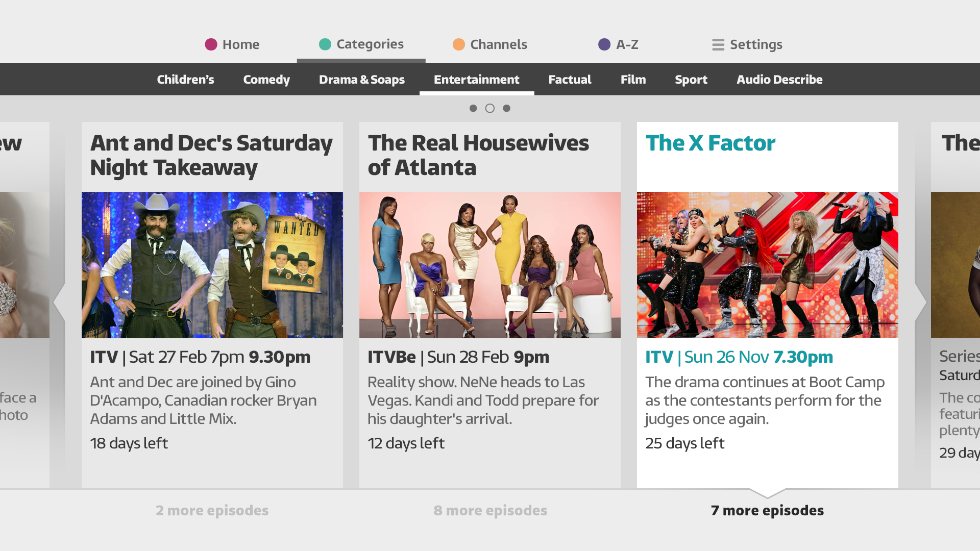Select the third page indicator dot
Image resolution: width=980 pixels, height=551 pixels.
[506, 108]
